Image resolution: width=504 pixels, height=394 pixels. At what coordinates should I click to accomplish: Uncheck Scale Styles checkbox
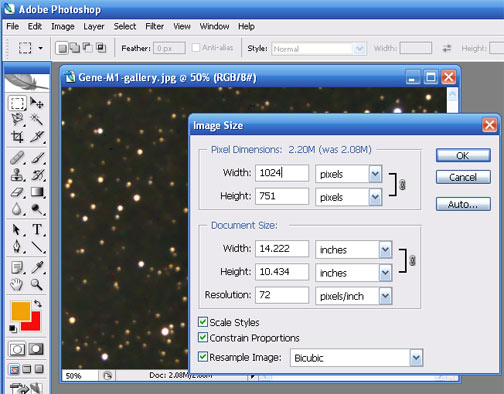point(203,322)
